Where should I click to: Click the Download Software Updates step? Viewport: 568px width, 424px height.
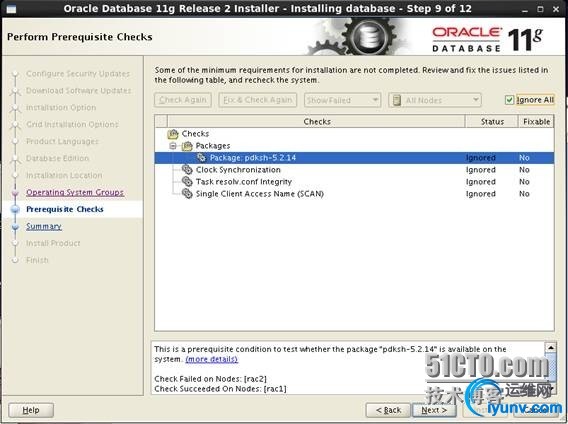[79, 91]
